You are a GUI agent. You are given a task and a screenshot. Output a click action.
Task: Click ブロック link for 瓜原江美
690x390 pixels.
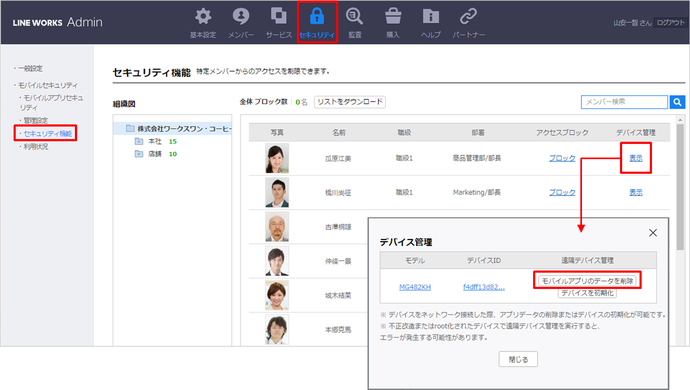pyautogui.click(x=562, y=158)
